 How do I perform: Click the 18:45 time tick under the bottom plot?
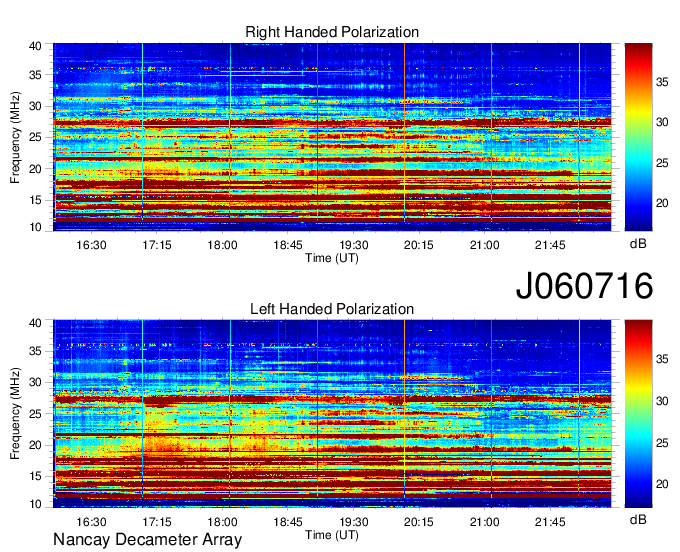[x=288, y=522]
